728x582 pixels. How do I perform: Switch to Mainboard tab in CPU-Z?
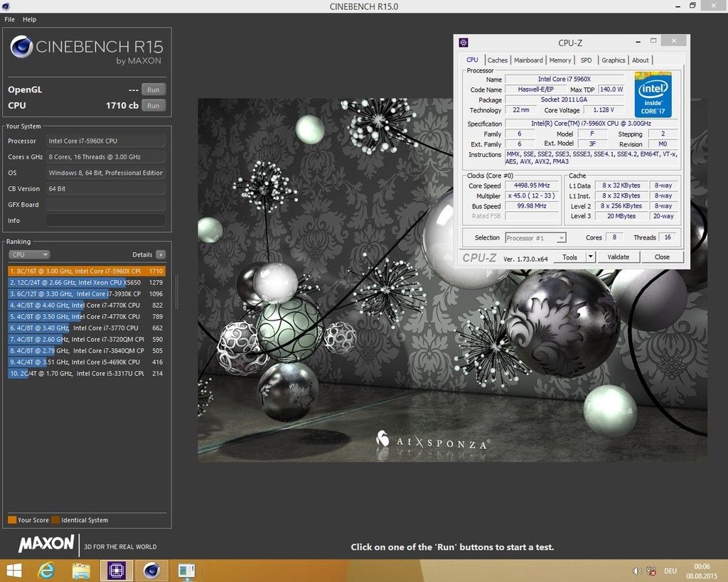pos(528,60)
